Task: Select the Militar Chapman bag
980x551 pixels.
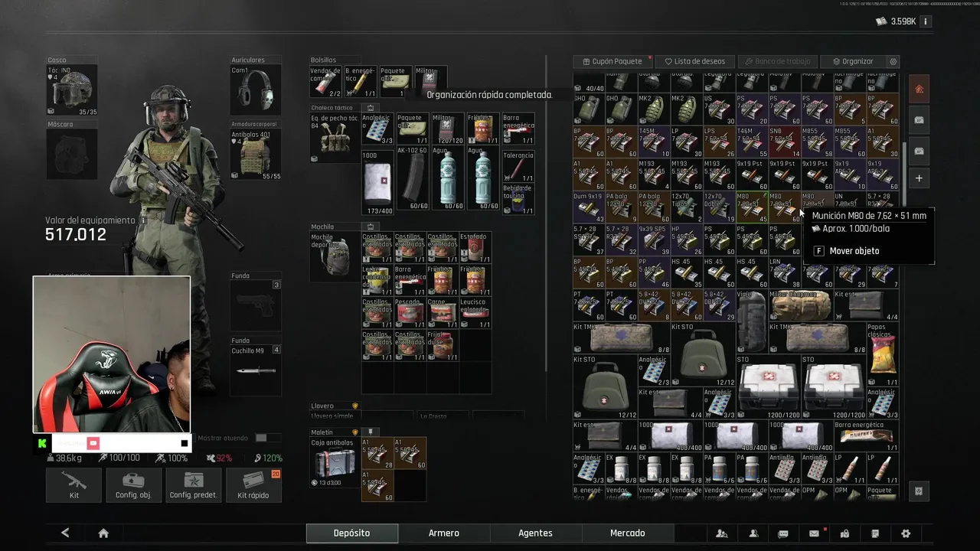Action: [x=800, y=306]
